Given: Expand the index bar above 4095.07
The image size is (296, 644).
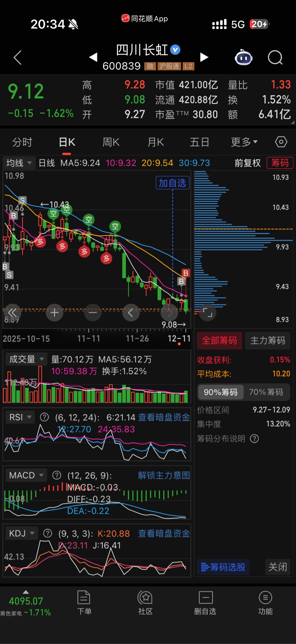Looking at the screenshot, I should (x=25, y=592).
